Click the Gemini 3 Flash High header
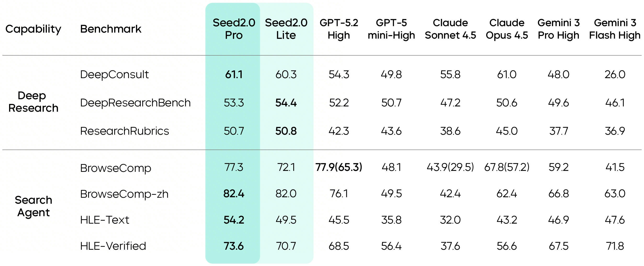Image resolution: width=644 pixels, height=266 pixels. tap(615, 29)
